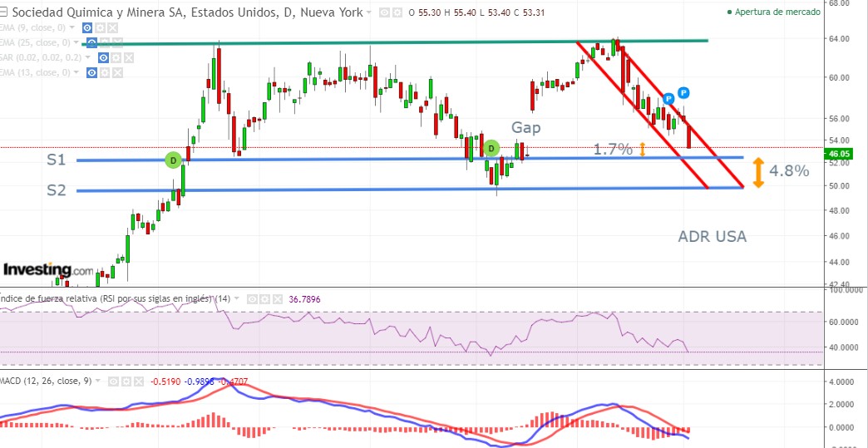Select the 'SAR (0.02, 0.02, 0.2)' indicator label
Image resolution: width=868 pixels, height=448 pixels.
tap(42, 57)
